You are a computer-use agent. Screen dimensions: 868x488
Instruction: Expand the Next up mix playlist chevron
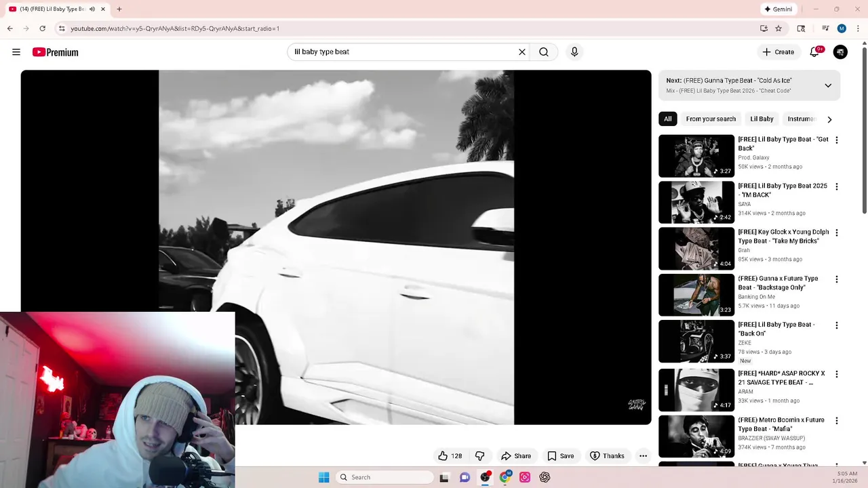pos(828,85)
